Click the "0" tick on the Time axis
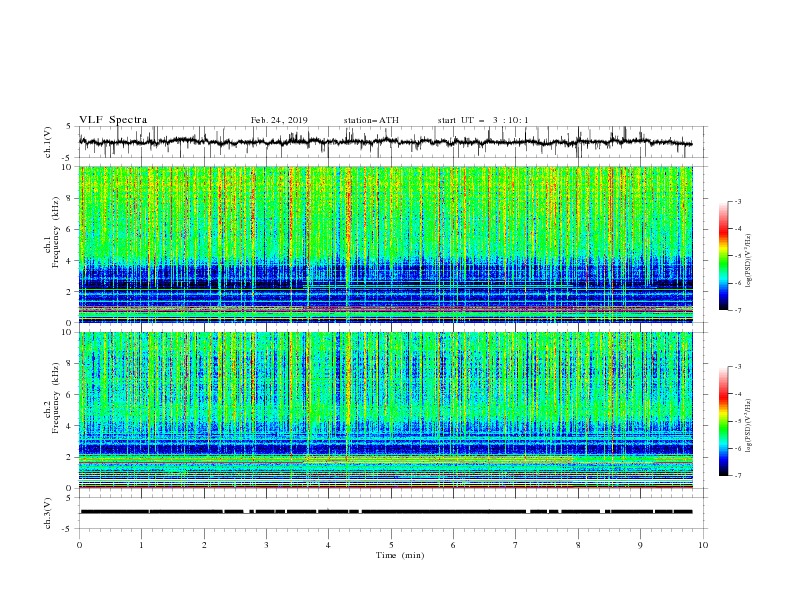This screenshot has width=792, height=612. [79, 545]
